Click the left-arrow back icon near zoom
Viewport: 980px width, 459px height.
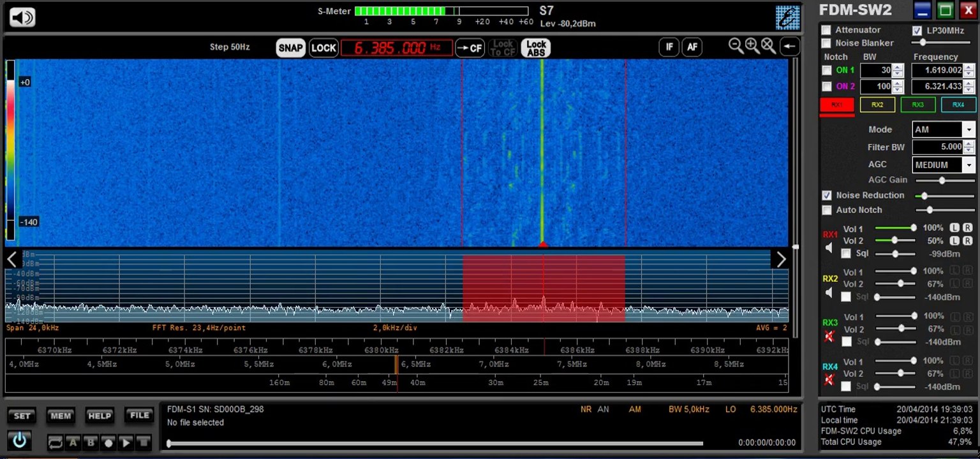(x=790, y=47)
